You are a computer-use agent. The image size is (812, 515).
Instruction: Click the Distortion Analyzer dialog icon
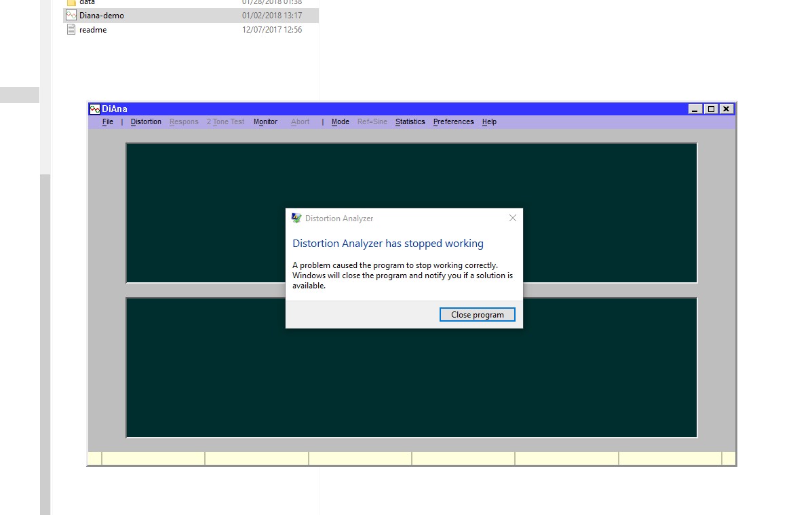click(x=296, y=218)
